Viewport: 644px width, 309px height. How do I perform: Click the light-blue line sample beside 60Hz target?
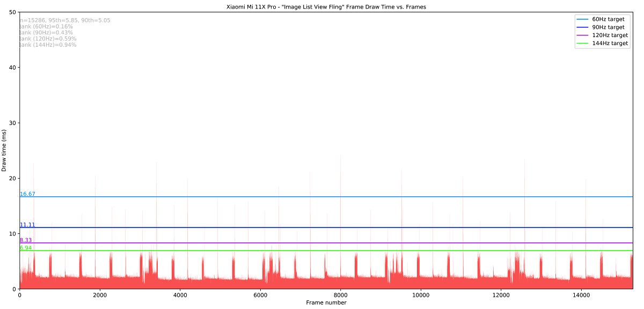(582, 19)
